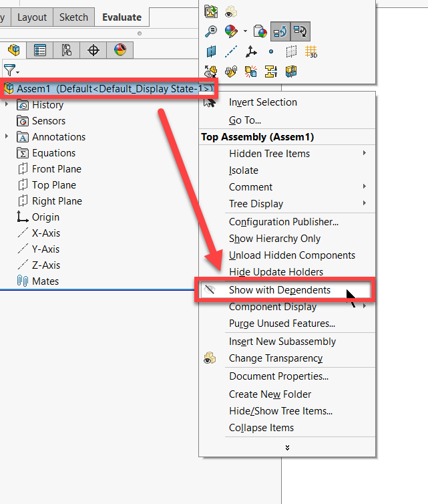Image resolution: width=428 pixels, height=504 pixels.
Task: Select the Front Plane in feature tree
Action: [56, 169]
